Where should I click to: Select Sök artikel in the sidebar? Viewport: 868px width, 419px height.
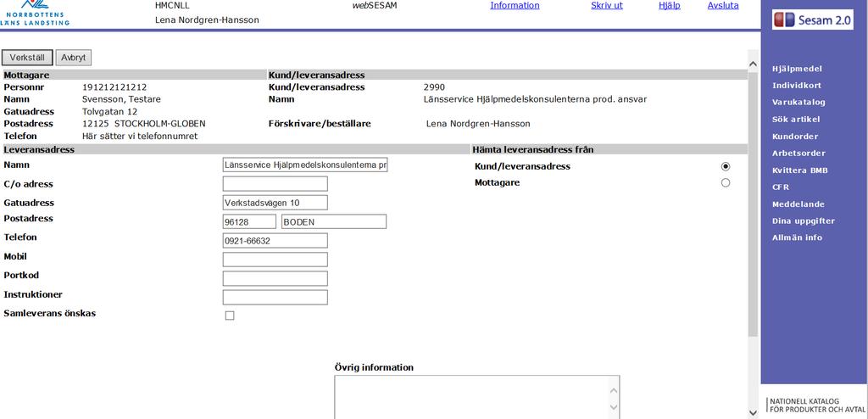point(796,119)
